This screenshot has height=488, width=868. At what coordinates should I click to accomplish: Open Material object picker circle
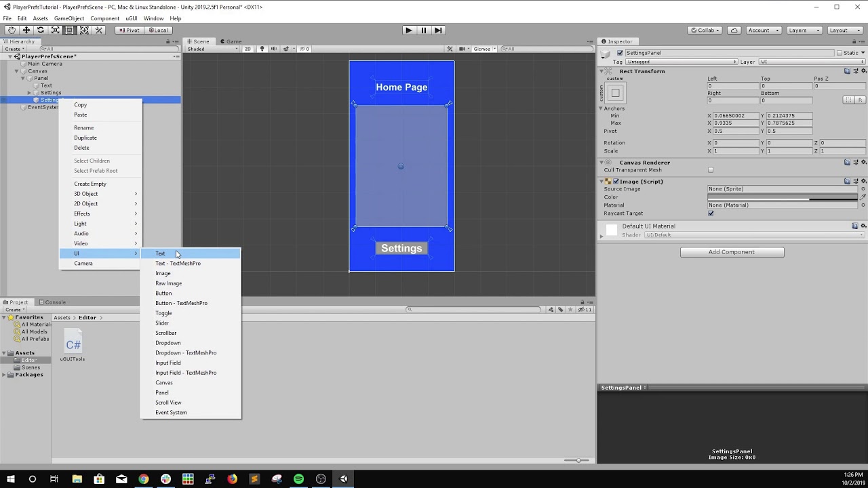pos(863,205)
